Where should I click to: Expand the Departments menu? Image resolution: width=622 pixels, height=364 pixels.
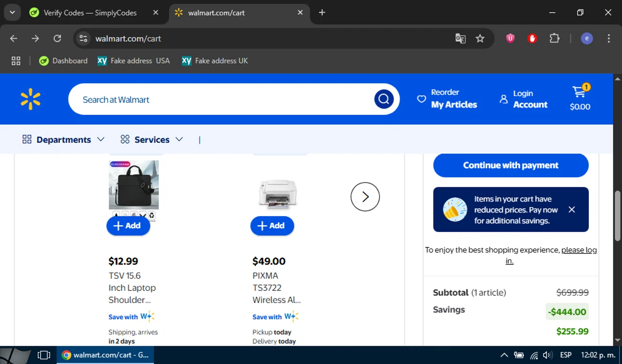click(63, 140)
